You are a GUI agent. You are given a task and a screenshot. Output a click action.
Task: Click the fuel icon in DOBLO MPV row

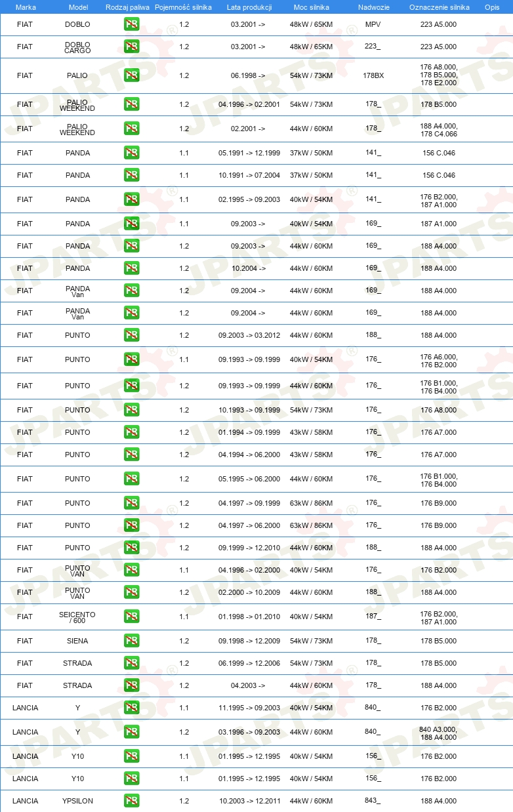coord(131,24)
